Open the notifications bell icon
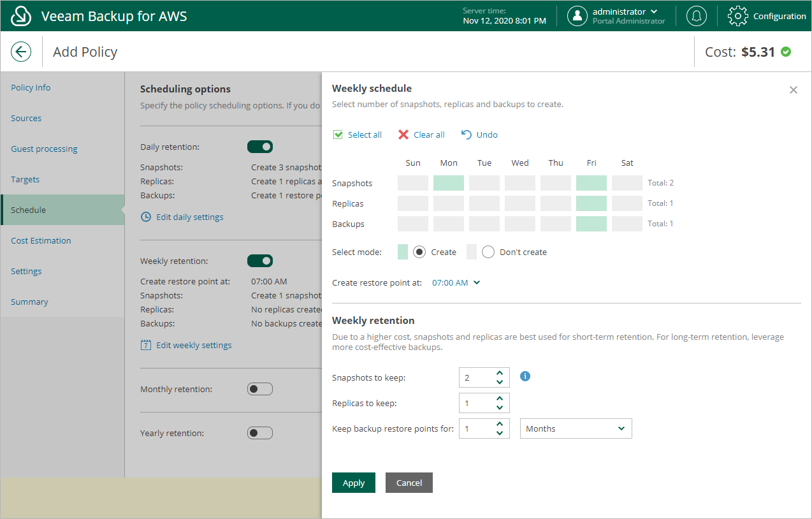This screenshot has width=812, height=519. pos(697,16)
